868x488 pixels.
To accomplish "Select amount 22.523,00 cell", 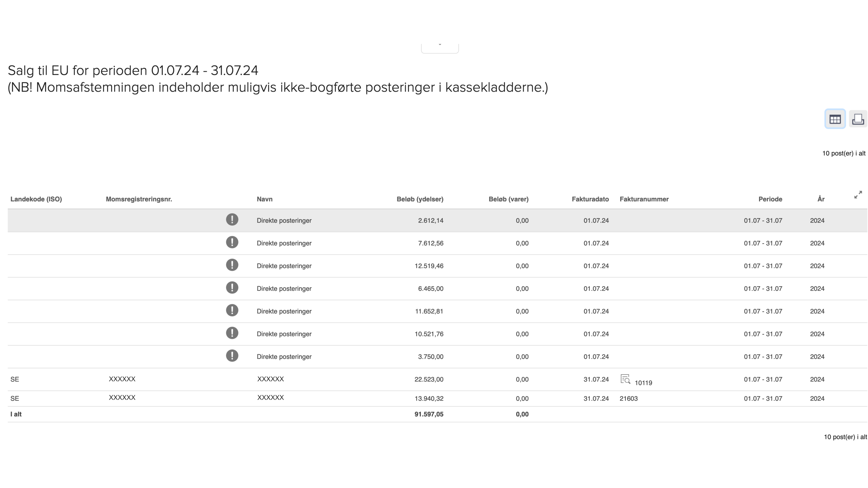I will coord(429,379).
